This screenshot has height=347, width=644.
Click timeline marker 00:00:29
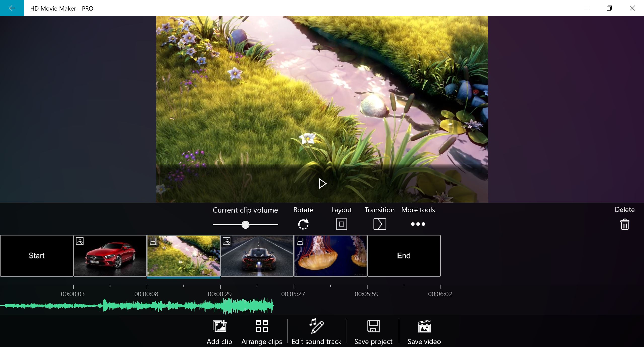tap(220, 294)
